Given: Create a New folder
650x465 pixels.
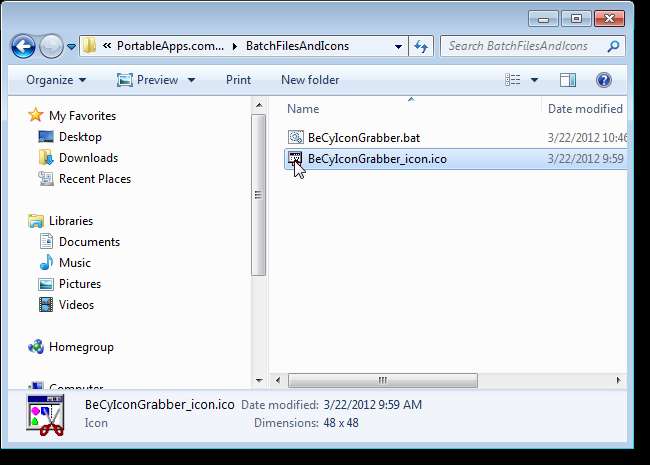Looking at the screenshot, I should 310,80.
